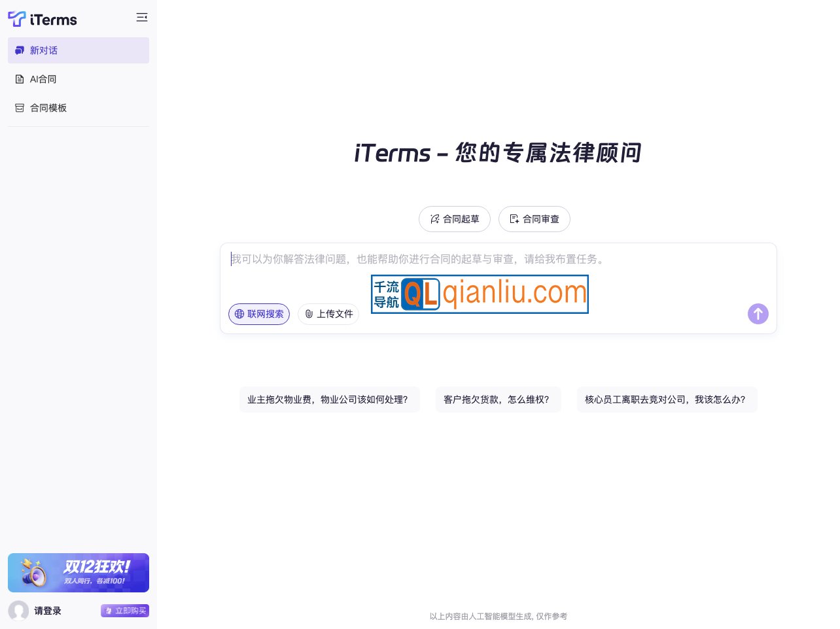
Task: Toggle the 联网搜索 web search option
Action: coord(259,314)
